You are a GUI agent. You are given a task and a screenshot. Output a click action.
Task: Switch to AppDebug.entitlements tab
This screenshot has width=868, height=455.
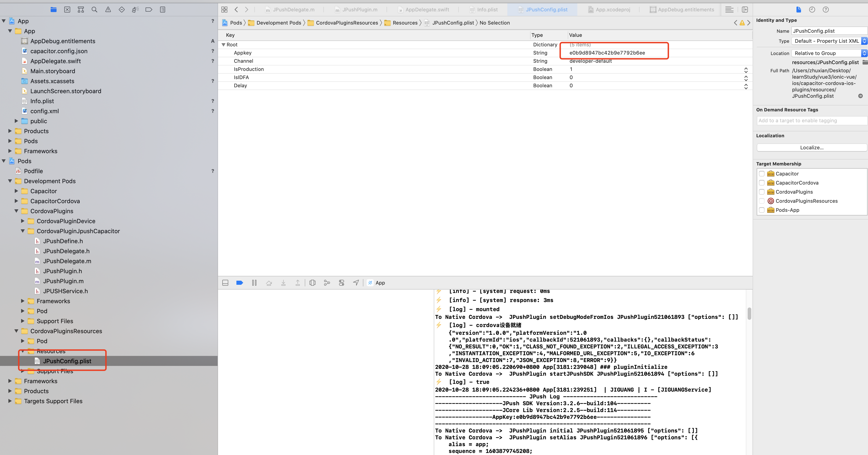pyautogui.click(x=682, y=10)
